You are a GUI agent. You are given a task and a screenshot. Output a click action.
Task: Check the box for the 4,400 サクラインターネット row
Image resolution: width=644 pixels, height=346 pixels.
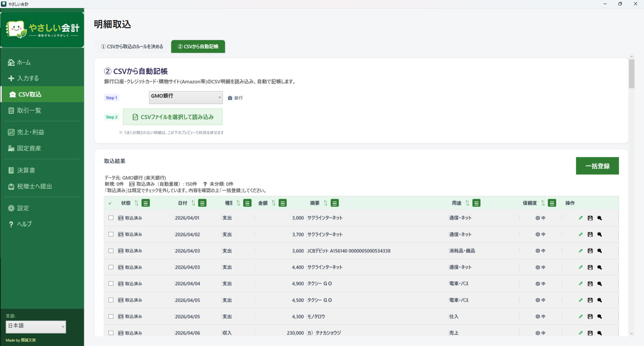[111, 267]
